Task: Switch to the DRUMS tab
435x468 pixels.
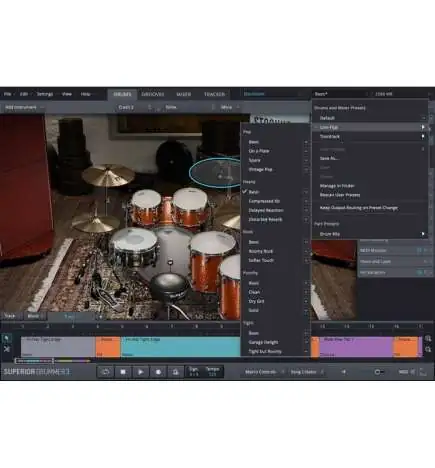Action: click(x=122, y=95)
